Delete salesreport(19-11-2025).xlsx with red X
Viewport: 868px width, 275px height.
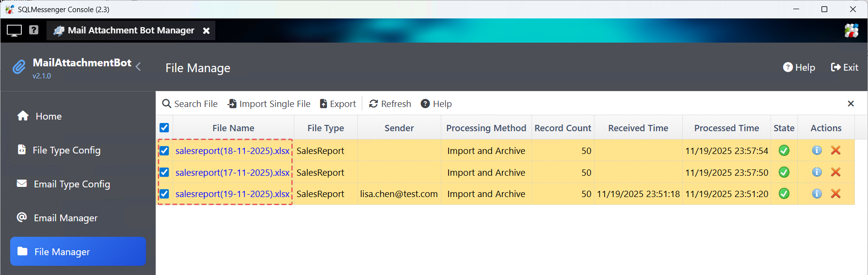(x=836, y=194)
